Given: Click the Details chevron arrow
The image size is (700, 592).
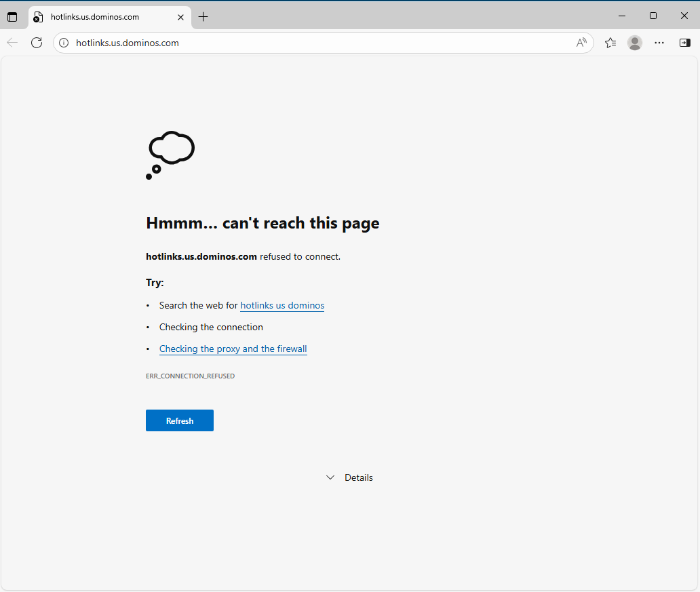Looking at the screenshot, I should [330, 477].
